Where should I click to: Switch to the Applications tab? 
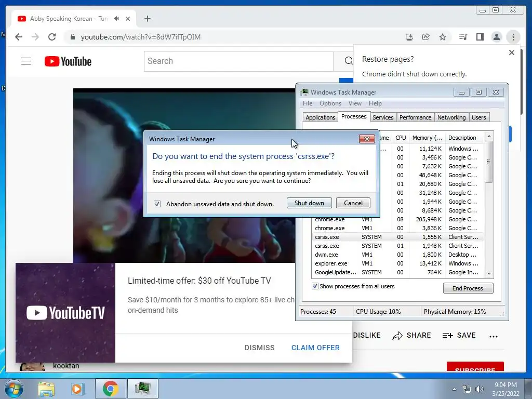320,117
